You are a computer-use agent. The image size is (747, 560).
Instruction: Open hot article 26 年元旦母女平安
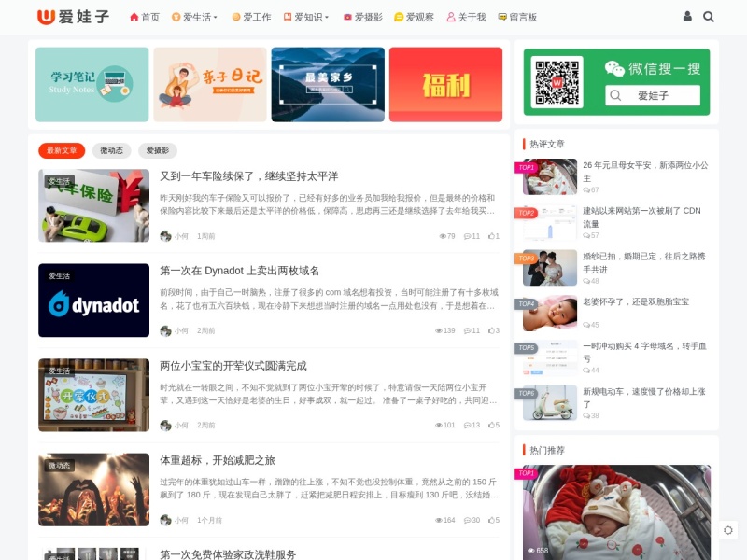(645, 172)
